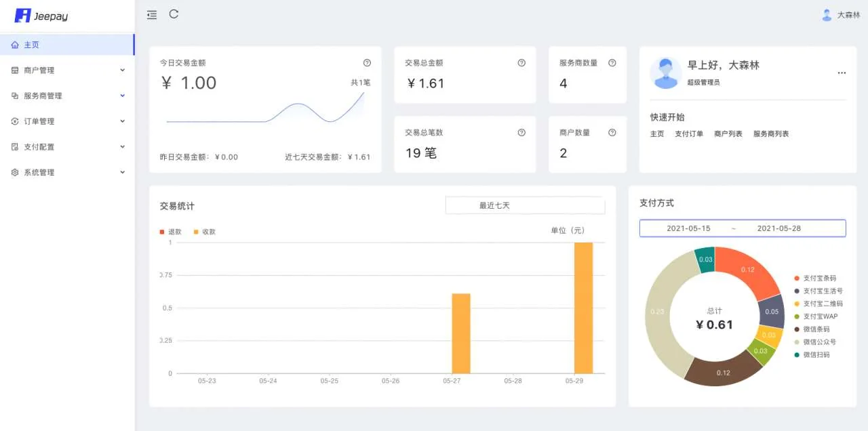The image size is (868, 431).
Task: Open the more options ellipsis on greeting card
Action: click(x=842, y=73)
